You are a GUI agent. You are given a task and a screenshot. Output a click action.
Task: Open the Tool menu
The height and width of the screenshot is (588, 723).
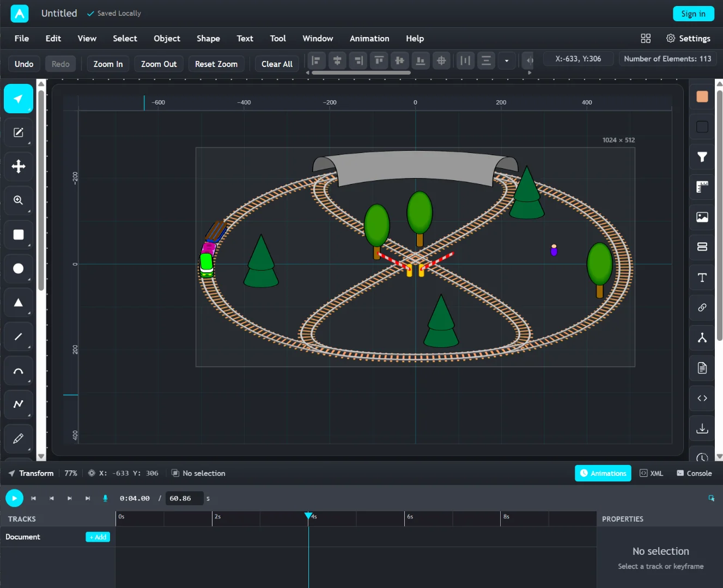point(278,38)
